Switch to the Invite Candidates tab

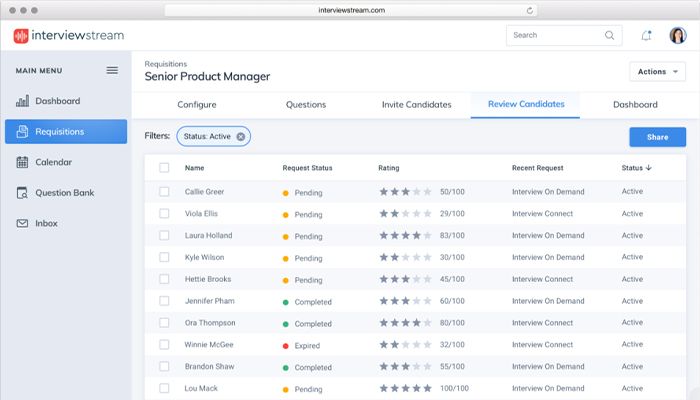pos(416,104)
